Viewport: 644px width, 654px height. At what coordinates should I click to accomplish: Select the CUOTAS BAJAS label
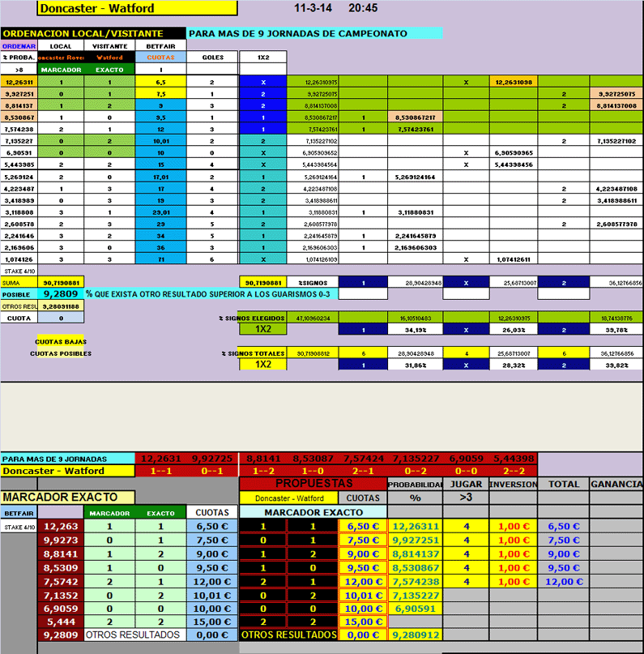(61, 342)
